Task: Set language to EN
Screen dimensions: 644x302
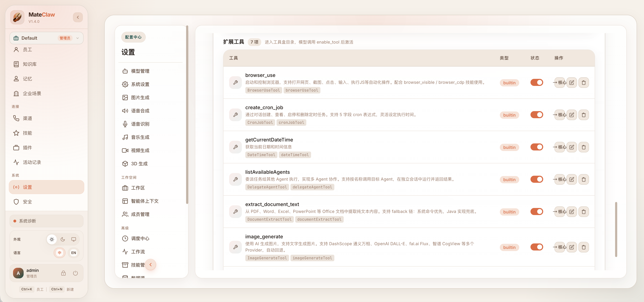Action: (x=73, y=253)
